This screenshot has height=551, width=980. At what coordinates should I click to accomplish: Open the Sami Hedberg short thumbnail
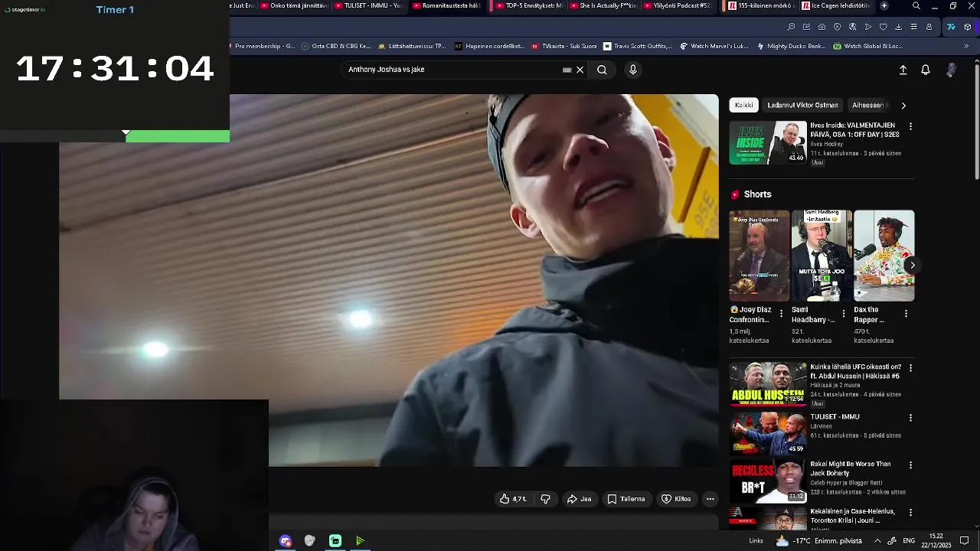[x=822, y=256]
